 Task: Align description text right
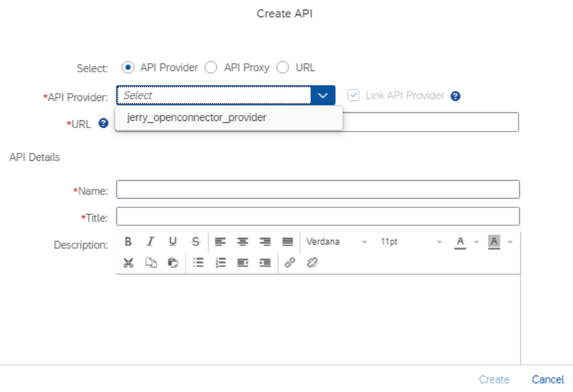[265, 241]
